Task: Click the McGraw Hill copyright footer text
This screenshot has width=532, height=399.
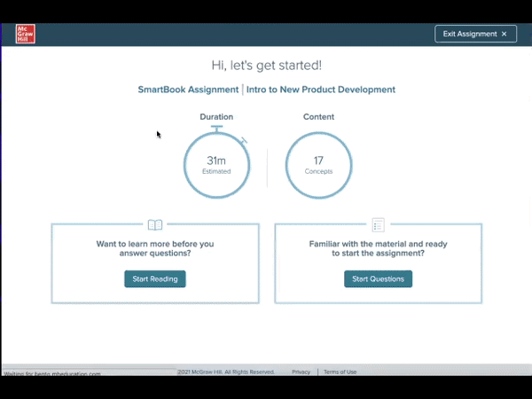Action: [x=227, y=372]
